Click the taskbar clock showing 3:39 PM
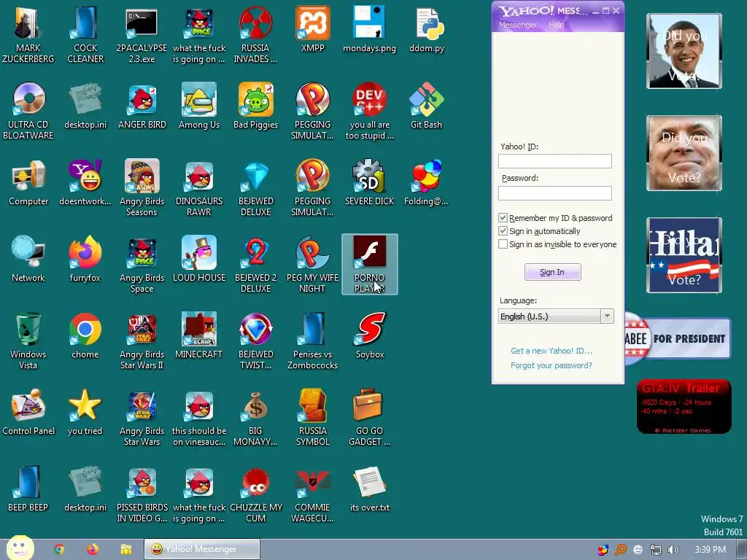Viewport: 747px width, 560px height. coord(710,550)
